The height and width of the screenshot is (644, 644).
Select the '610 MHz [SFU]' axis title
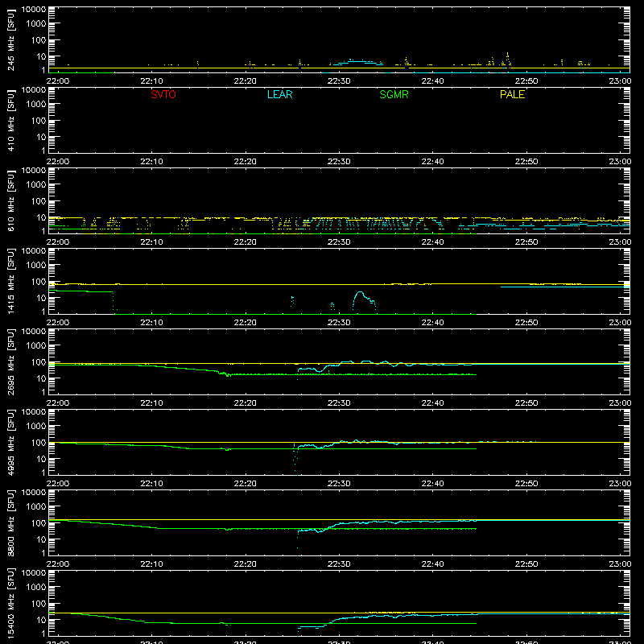tap(10, 200)
